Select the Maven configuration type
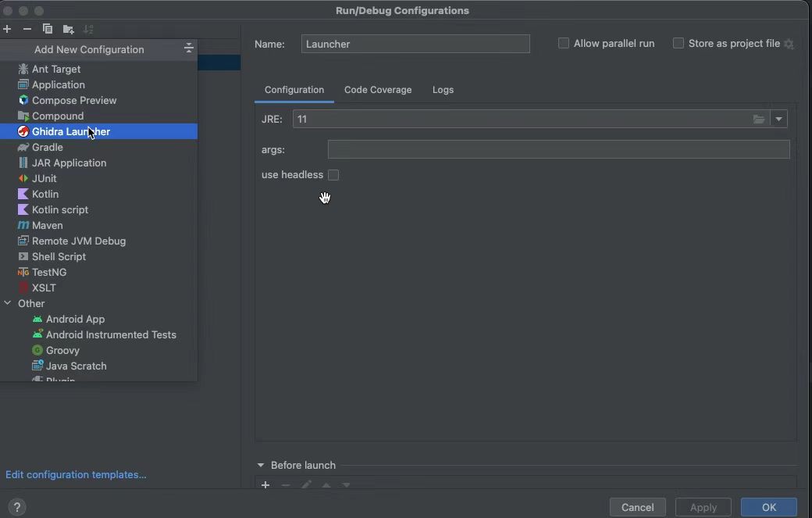This screenshot has height=518, width=812. tap(47, 225)
